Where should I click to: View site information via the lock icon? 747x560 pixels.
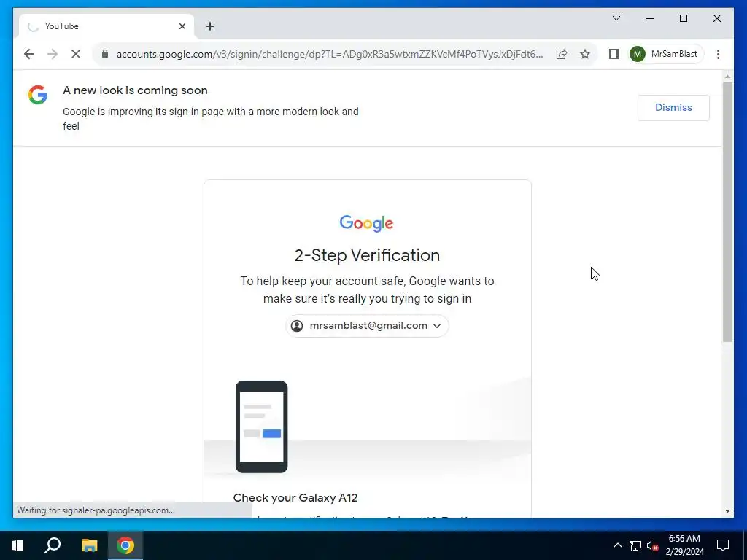coord(105,54)
